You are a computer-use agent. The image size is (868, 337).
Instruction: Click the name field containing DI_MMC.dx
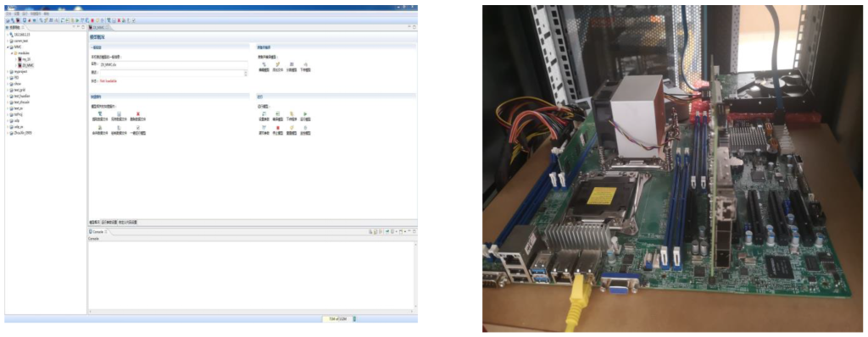173,64
